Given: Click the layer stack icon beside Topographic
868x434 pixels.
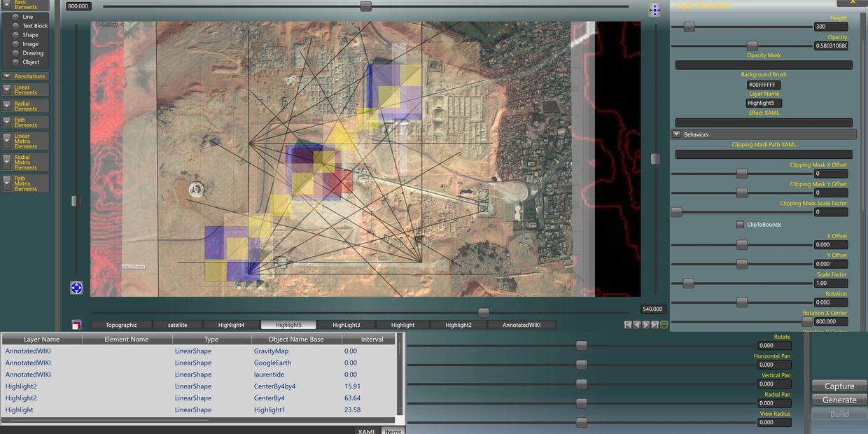Looking at the screenshot, I should [76, 325].
